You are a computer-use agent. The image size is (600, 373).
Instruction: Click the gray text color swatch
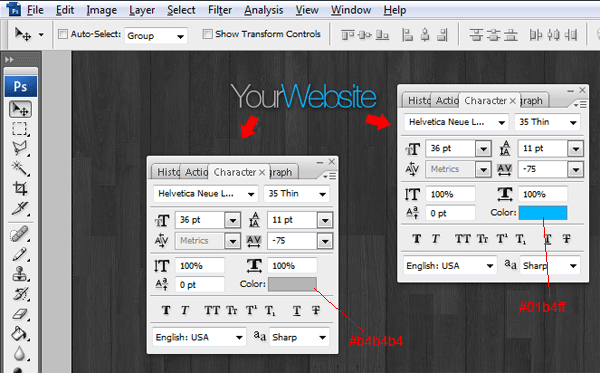pos(292,284)
